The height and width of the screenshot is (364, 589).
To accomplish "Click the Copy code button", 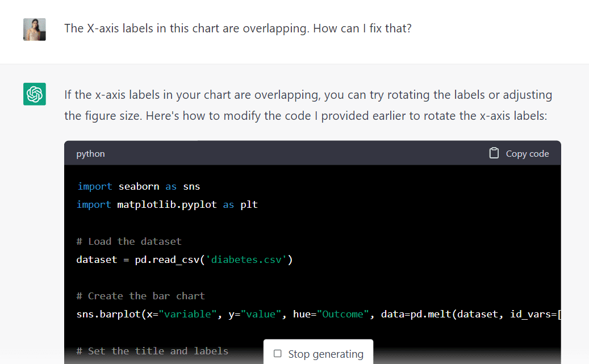I will pos(519,153).
